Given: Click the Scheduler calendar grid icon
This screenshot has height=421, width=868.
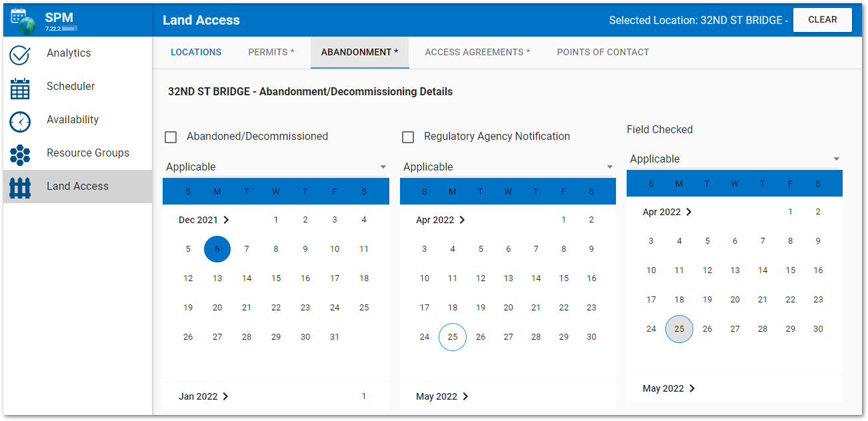Looking at the screenshot, I should coord(20,87).
